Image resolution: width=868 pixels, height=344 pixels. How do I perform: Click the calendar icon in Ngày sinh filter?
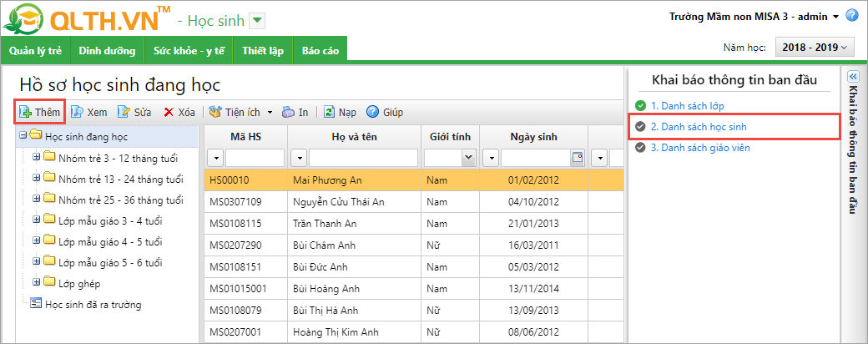pos(577,158)
